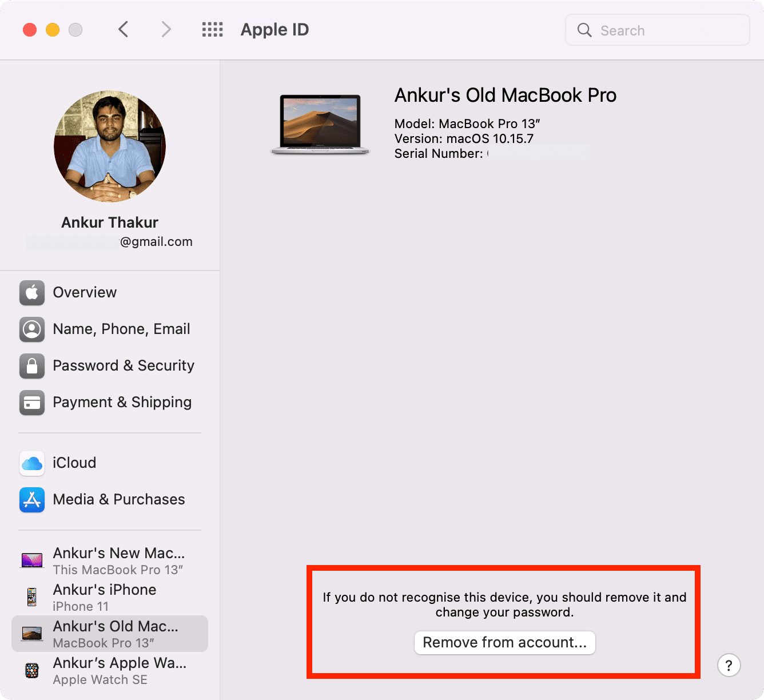Click Remove from account button
The height and width of the screenshot is (700, 764).
[x=504, y=643]
